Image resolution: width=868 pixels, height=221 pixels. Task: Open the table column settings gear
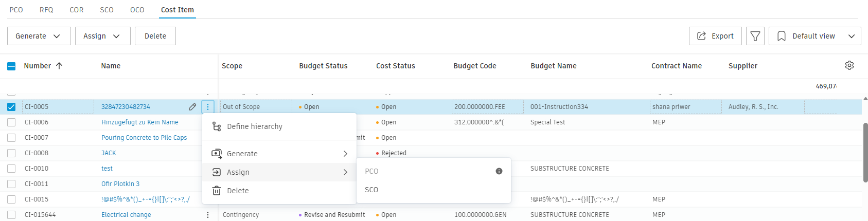coord(849,65)
